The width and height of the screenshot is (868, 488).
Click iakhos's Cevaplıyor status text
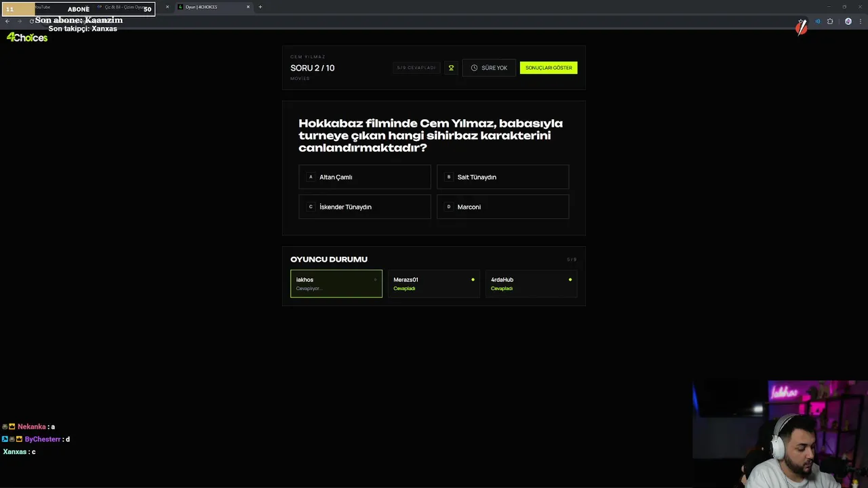[x=309, y=289]
